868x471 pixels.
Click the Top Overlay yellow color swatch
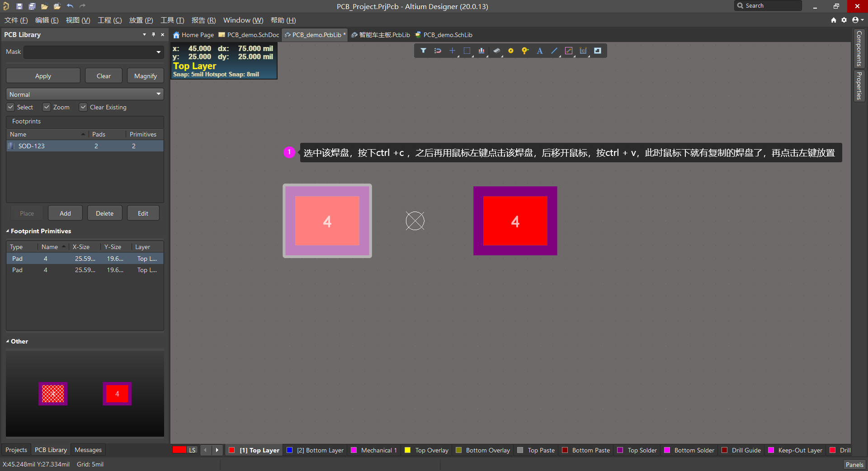[x=407, y=450]
